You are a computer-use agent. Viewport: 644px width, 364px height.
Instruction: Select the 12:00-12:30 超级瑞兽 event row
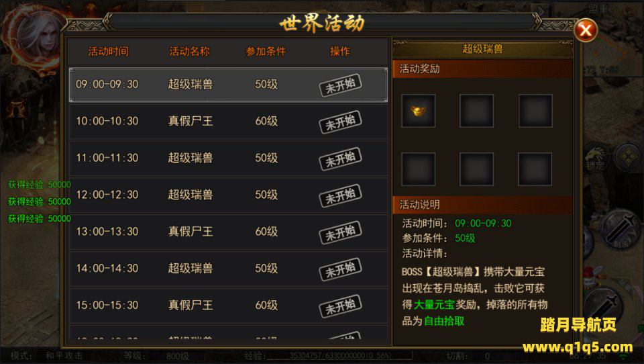[x=228, y=195]
